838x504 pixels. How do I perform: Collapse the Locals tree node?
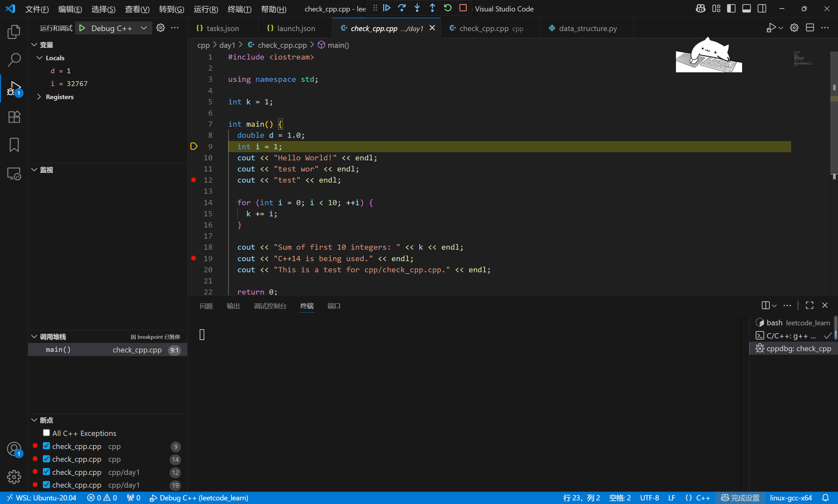pos(39,58)
